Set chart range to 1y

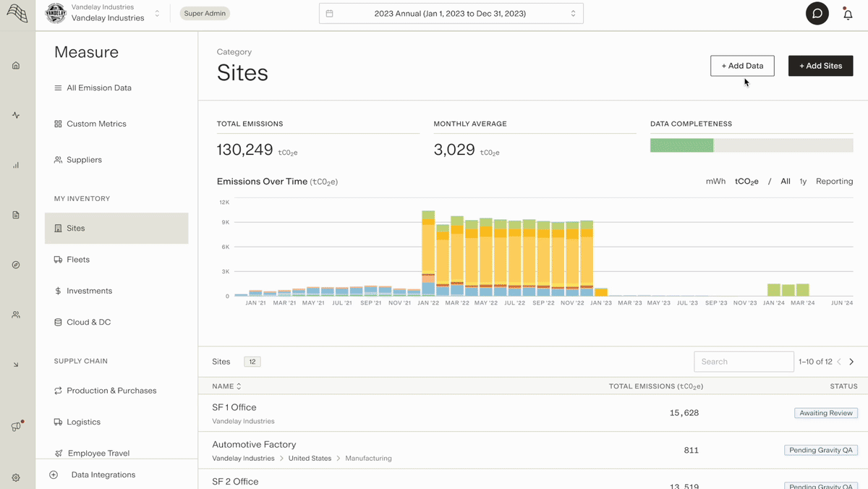[x=803, y=182]
